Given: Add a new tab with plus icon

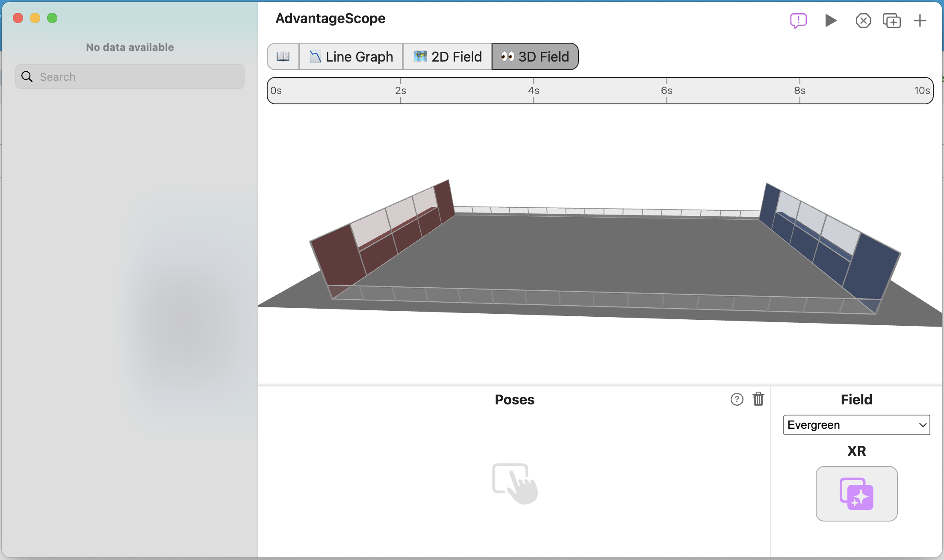Looking at the screenshot, I should 920,21.
